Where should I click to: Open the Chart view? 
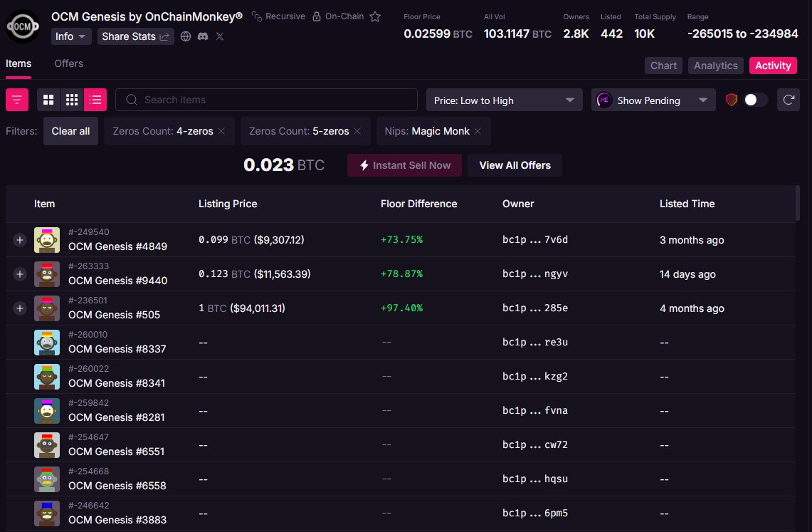pyautogui.click(x=663, y=66)
